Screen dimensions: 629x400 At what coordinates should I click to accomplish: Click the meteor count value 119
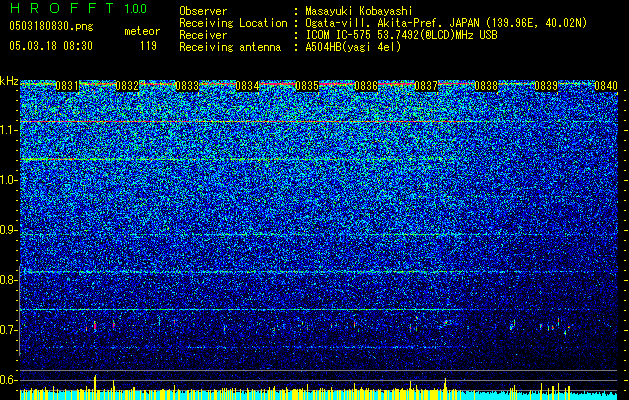point(148,46)
